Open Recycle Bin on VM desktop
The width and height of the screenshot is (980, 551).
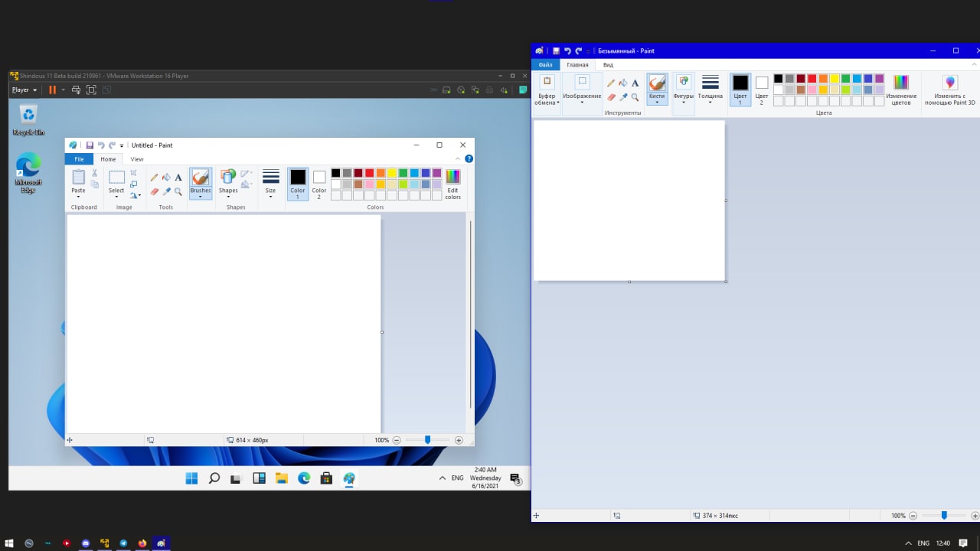click(28, 120)
